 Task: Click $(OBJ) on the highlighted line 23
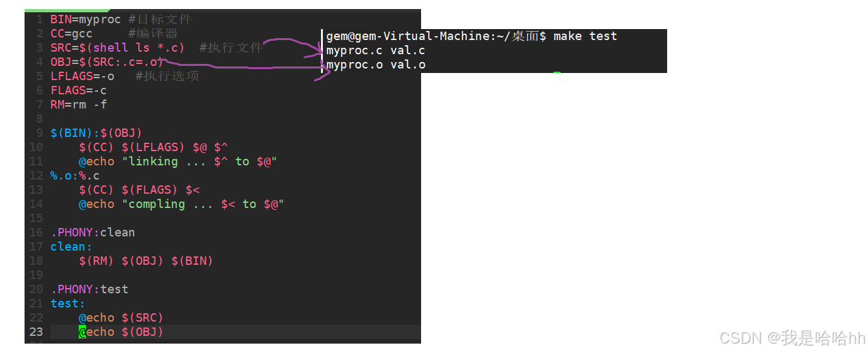pyautogui.click(x=143, y=332)
